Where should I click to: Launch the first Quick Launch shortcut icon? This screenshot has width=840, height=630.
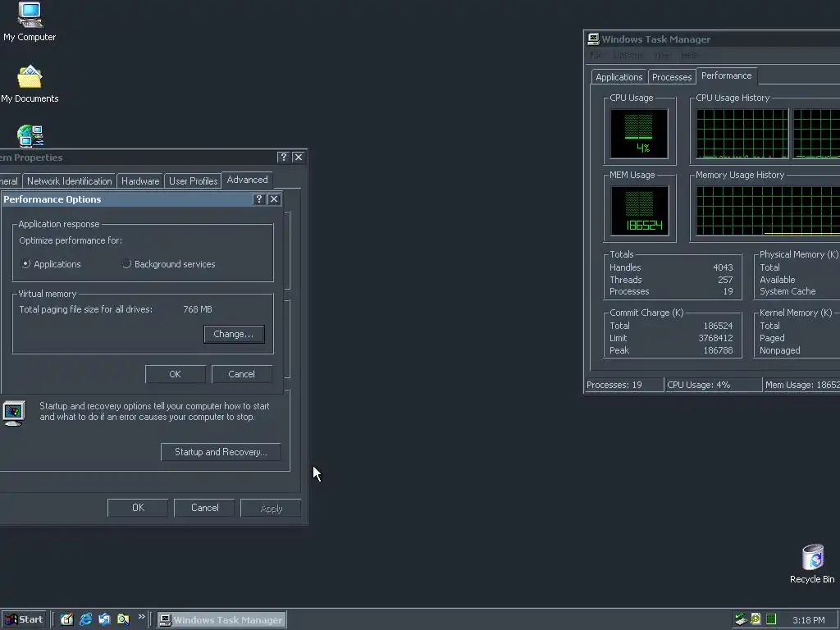(66, 620)
